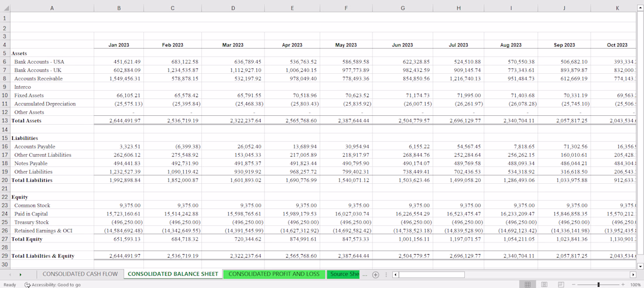Click the Interco row label
This screenshot has width=644, height=288.
tap(23, 87)
